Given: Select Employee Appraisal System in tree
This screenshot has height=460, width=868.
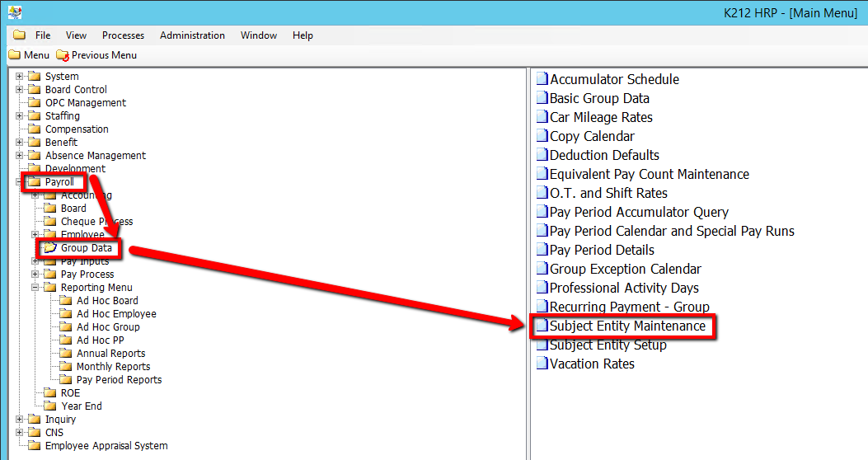Looking at the screenshot, I should click(106, 446).
